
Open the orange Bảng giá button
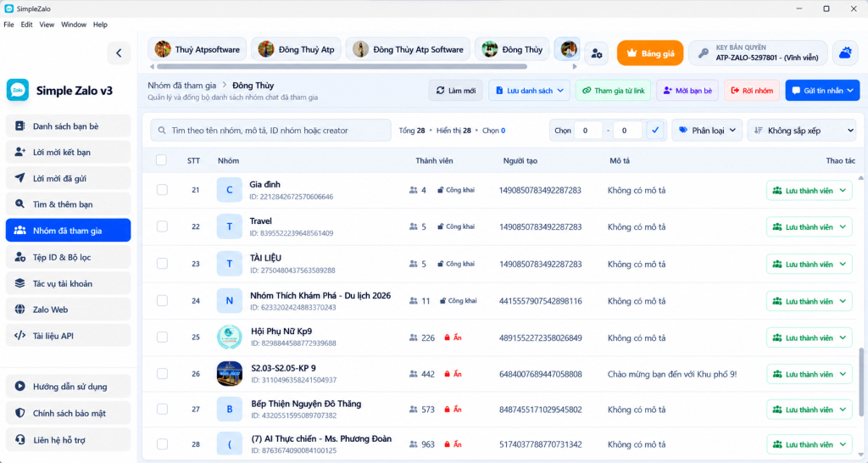pyautogui.click(x=650, y=53)
